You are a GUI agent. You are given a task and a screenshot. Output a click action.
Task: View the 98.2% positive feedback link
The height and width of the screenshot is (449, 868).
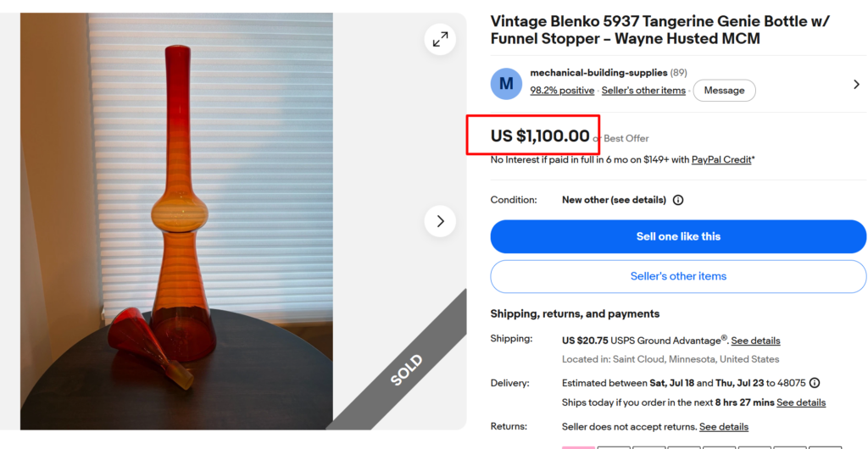pyautogui.click(x=562, y=90)
